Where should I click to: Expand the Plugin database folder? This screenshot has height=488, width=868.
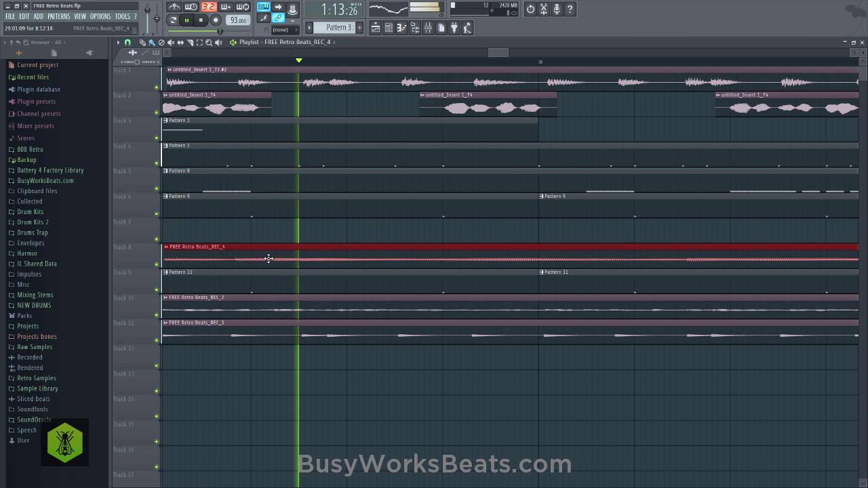(x=39, y=89)
